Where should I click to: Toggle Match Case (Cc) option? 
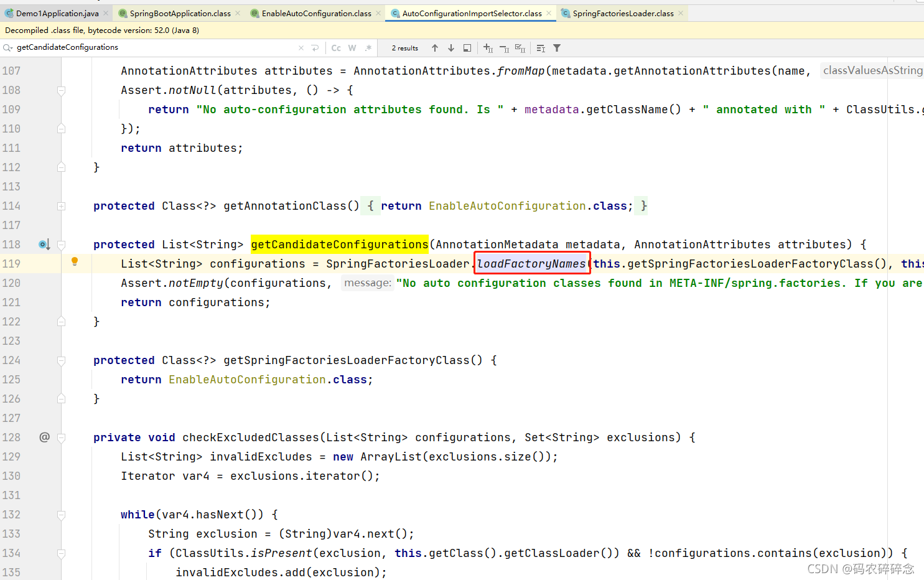(x=336, y=48)
